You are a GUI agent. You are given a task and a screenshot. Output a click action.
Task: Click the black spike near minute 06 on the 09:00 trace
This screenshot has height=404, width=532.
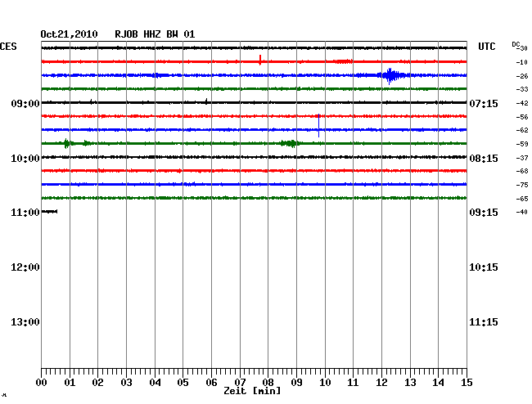tap(206, 101)
